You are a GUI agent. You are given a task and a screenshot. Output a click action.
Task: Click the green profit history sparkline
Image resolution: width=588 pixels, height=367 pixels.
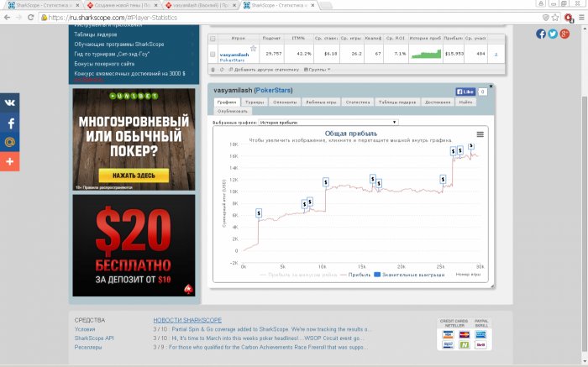point(426,54)
